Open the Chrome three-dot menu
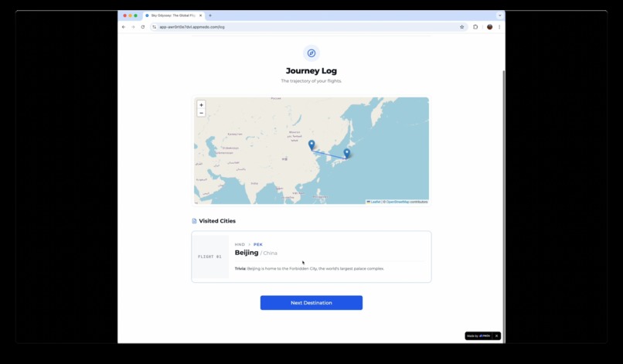The image size is (623, 364). [499, 27]
